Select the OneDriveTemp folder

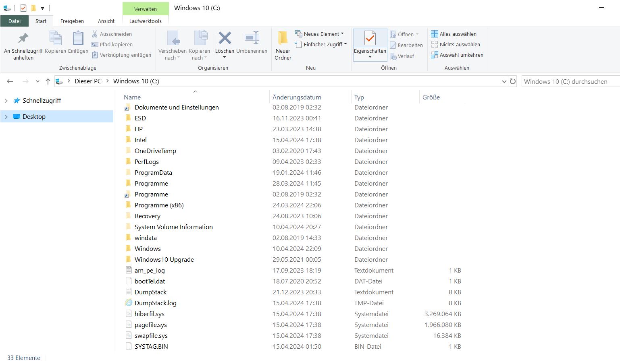coord(155,151)
